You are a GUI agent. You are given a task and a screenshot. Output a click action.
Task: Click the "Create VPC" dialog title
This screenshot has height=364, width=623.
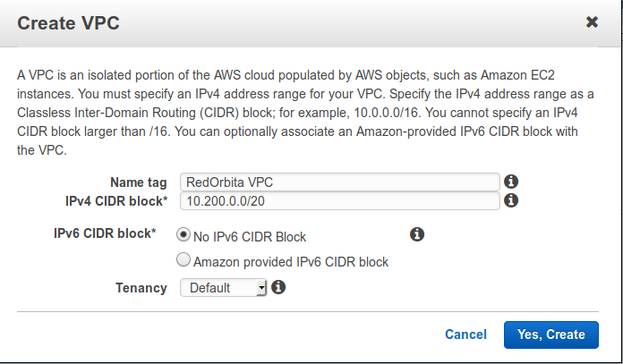click(x=69, y=23)
